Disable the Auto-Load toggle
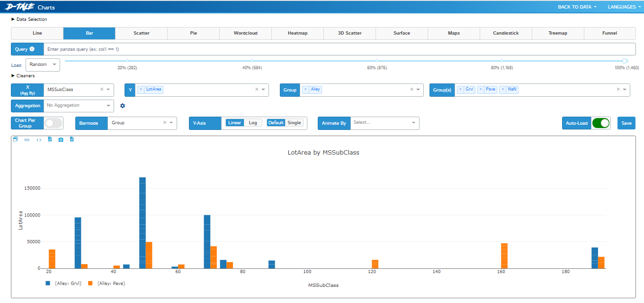This screenshot has width=644, height=303. tap(601, 123)
